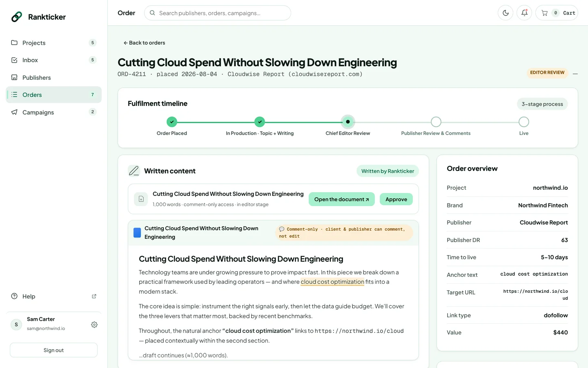Viewport: 588px width, 368px height.
Task: Approve the written content
Action: tap(396, 199)
